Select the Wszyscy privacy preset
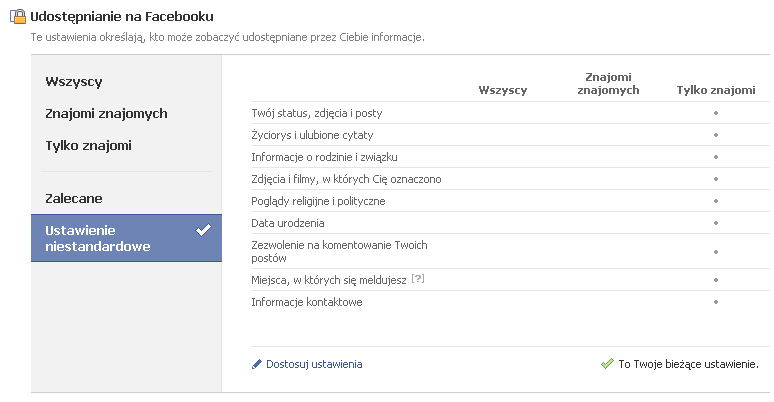 (x=74, y=82)
